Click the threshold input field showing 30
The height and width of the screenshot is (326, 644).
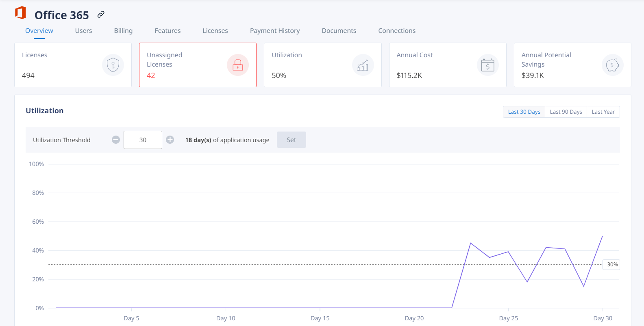[x=143, y=140]
